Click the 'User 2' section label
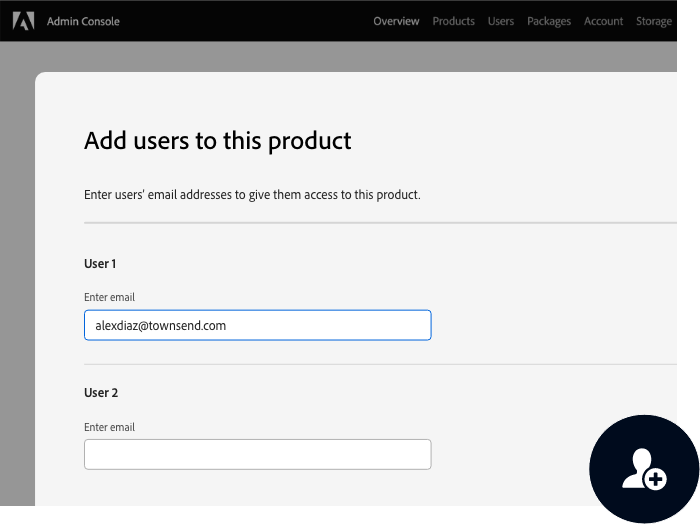 tap(101, 393)
